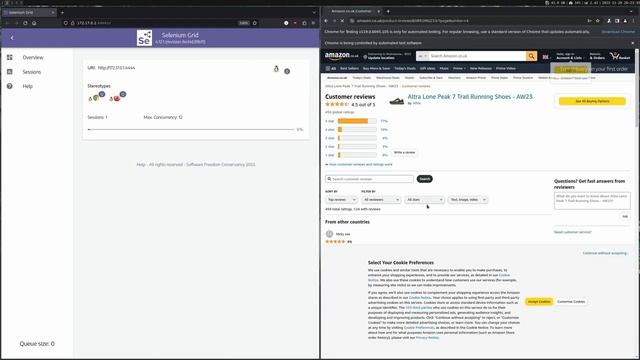Select the Amazon.co.uk Chrome tab
The image size is (640, 360).
coord(353,11)
